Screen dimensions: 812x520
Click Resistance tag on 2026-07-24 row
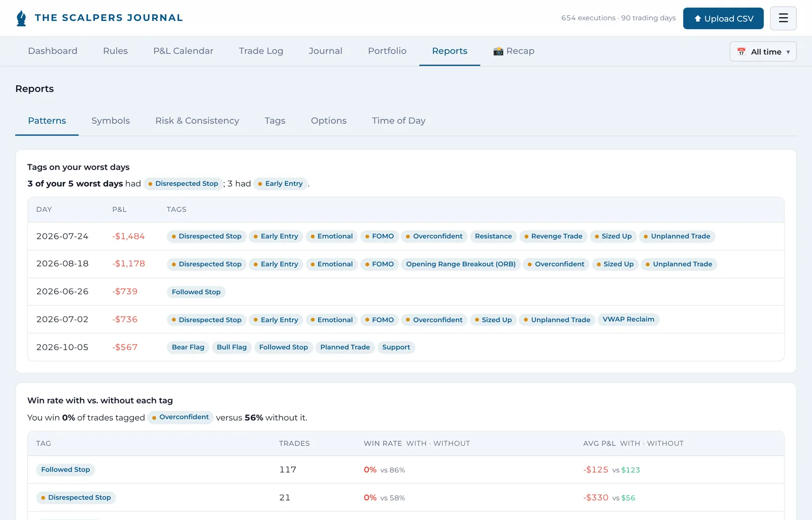[x=493, y=236]
